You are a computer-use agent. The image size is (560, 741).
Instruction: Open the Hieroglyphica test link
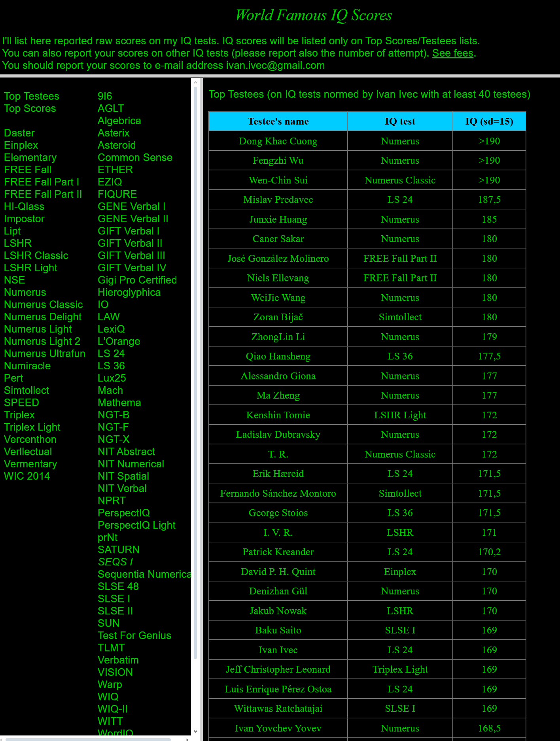pos(129,292)
